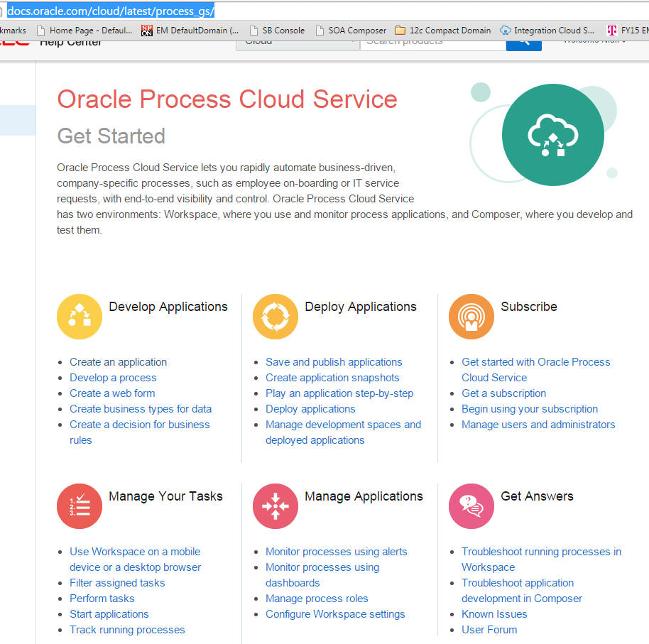Open Monitor processes using alerts link
Screen dimensions: 649x644
(x=336, y=552)
